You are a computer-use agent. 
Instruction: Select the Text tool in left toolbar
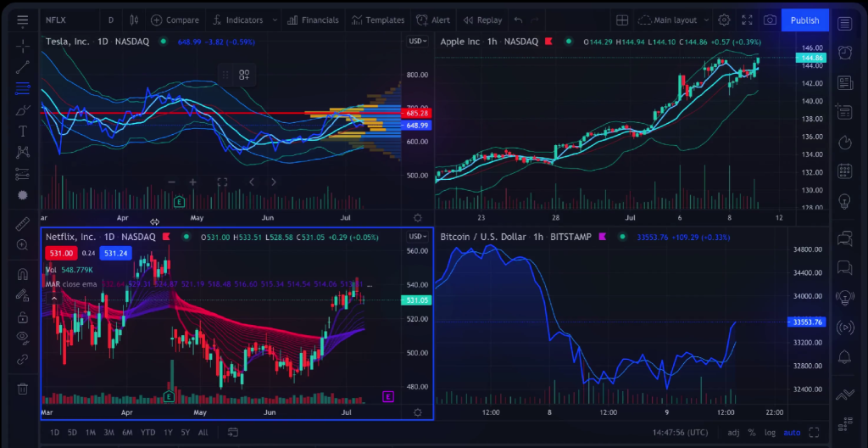point(23,132)
